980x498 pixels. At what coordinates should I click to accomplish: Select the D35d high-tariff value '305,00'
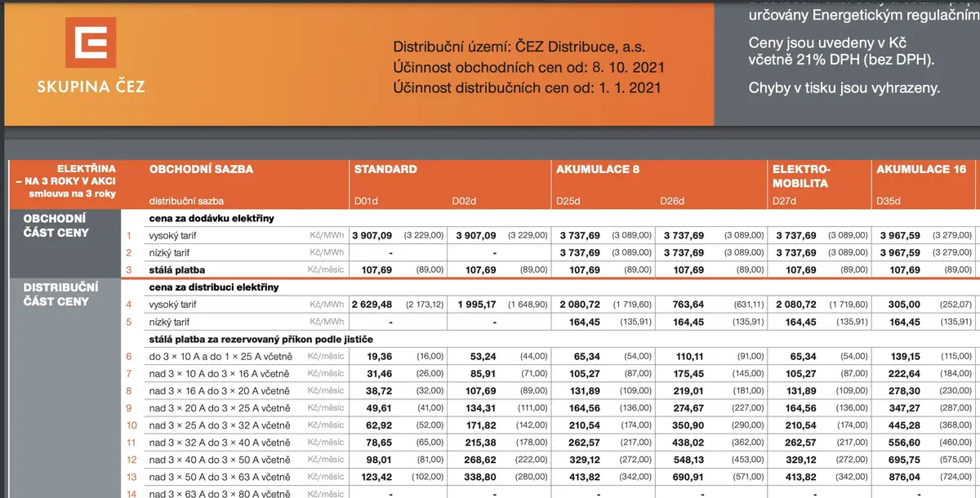click(904, 305)
